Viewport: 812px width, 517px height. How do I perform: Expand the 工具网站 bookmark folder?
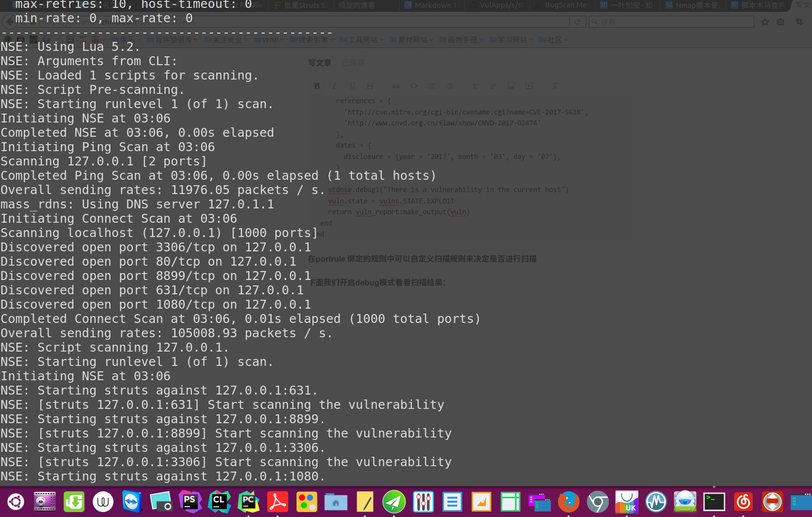[362, 40]
